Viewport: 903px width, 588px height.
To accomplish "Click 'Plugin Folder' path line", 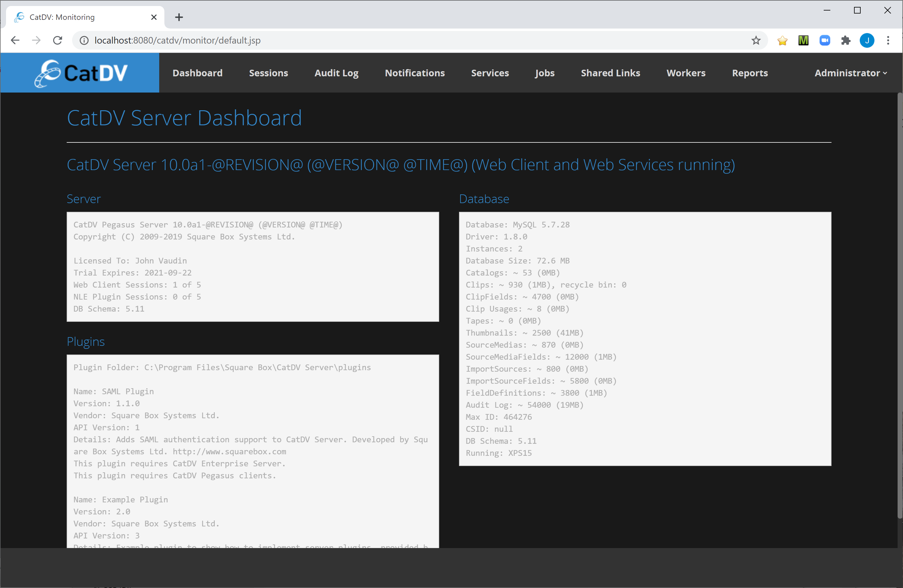I will 222,367.
